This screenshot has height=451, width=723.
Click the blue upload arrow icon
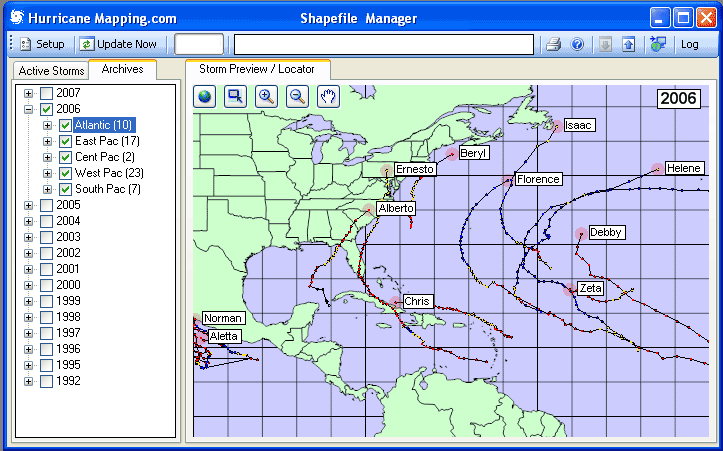pyautogui.click(x=628, y=44)
